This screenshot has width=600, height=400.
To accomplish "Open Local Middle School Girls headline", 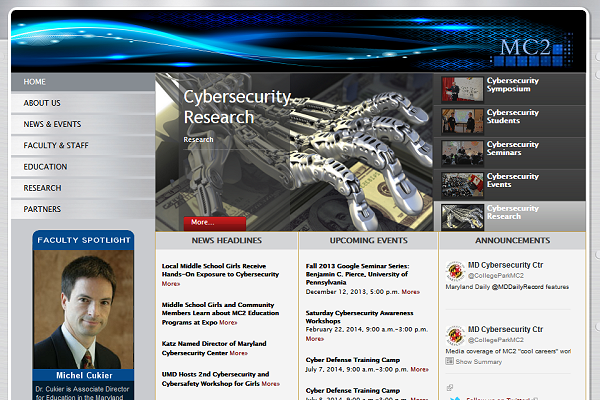I will point(220,270).
